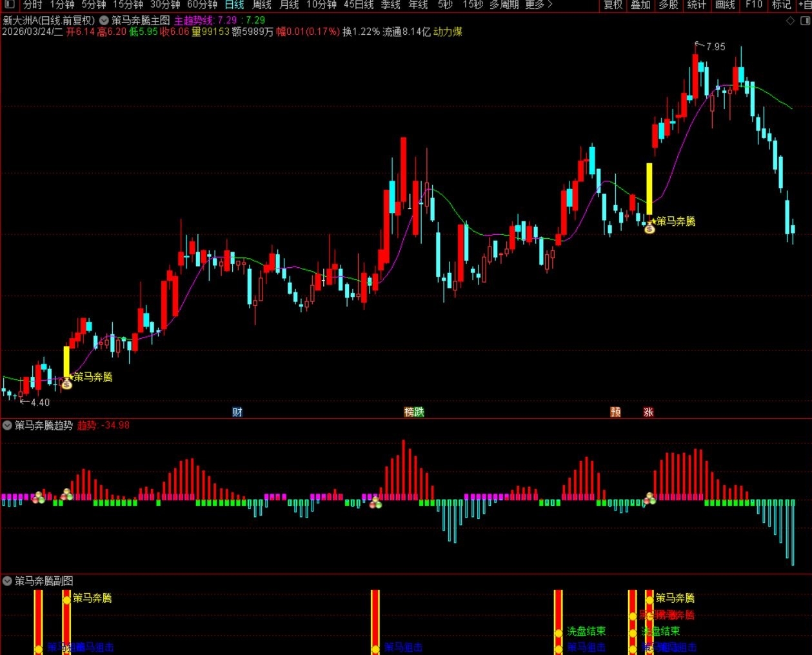Click the 财 event marker on the timeline
Image resolution: width=812 pixels, height=655 pixels.
(x=237, y=412)
